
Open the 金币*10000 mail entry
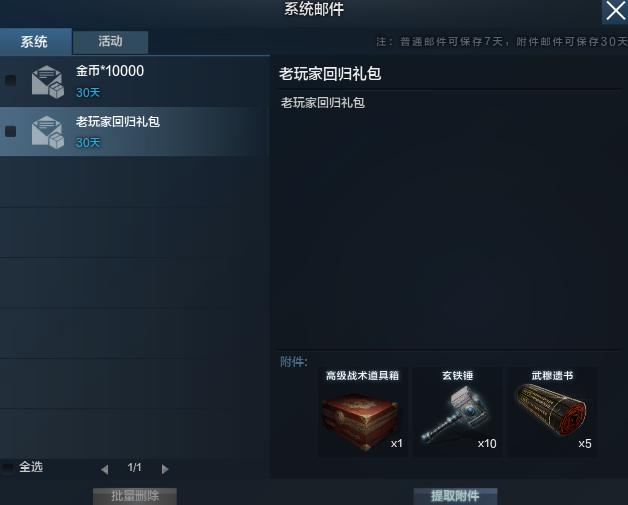coord(134,81)
